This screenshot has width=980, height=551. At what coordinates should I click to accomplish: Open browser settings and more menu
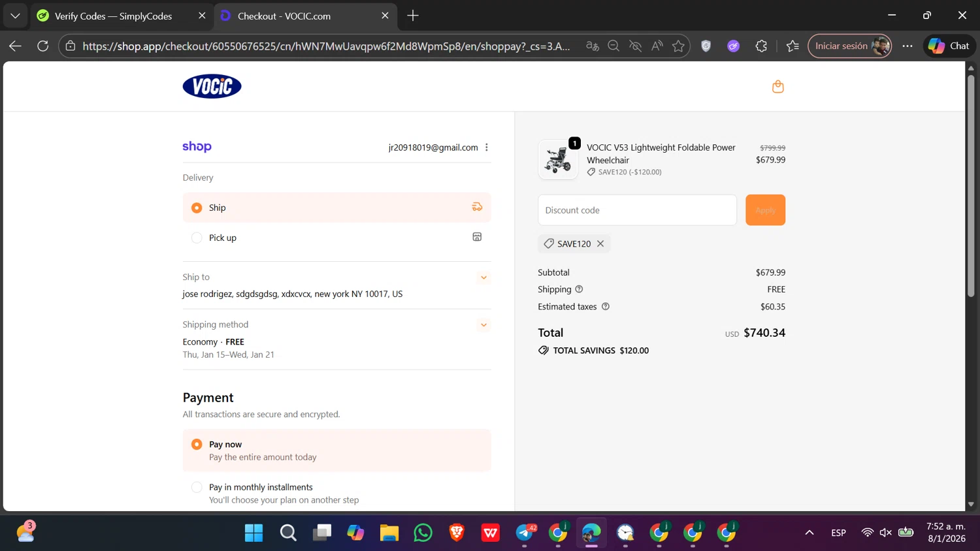click(907, 46)
